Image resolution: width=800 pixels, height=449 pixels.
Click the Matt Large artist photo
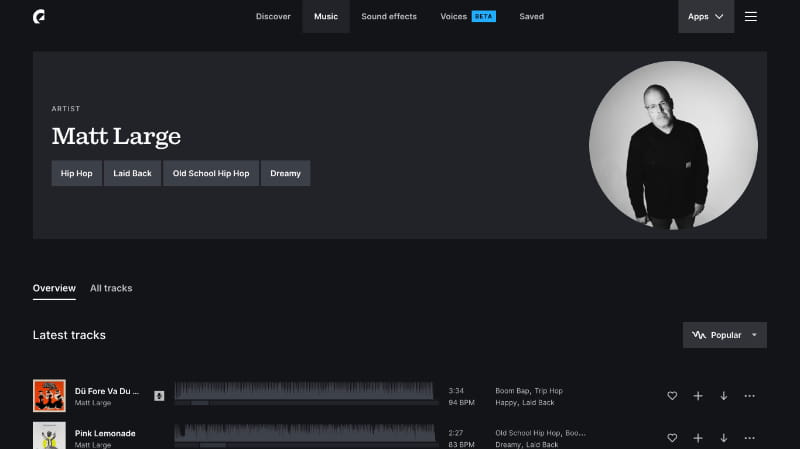[673, 145]
